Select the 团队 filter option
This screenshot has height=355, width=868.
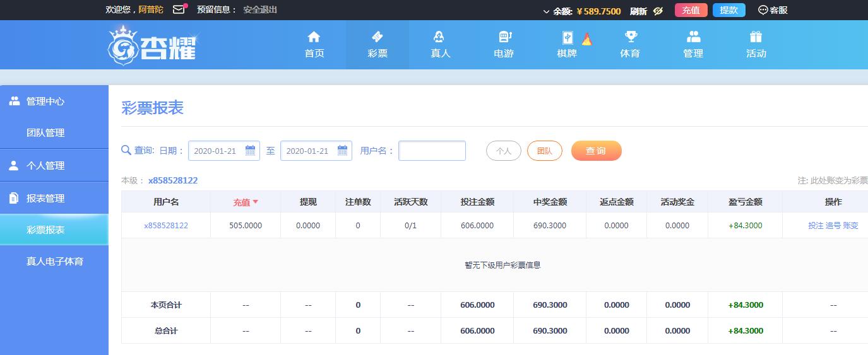pyautogui.click(x=544, y=151)
